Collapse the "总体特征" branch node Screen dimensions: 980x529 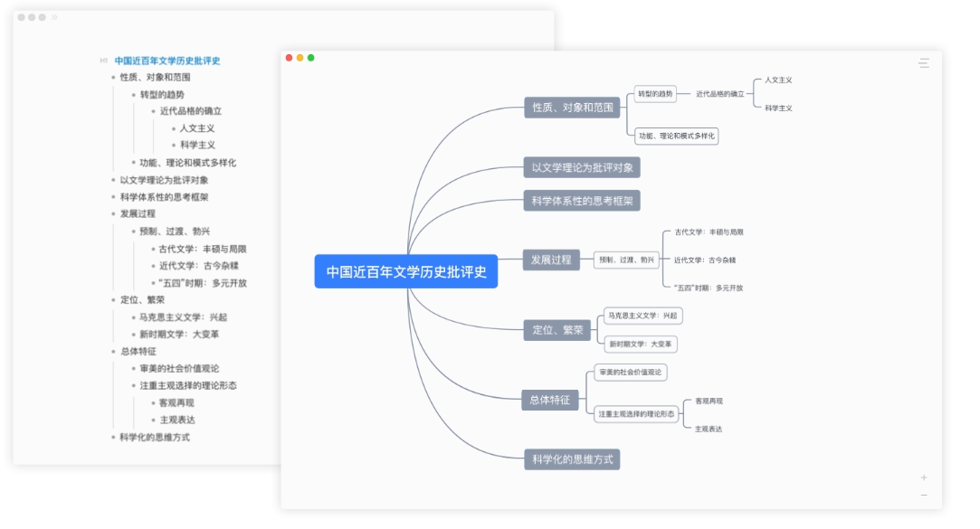tap(552, 399)
